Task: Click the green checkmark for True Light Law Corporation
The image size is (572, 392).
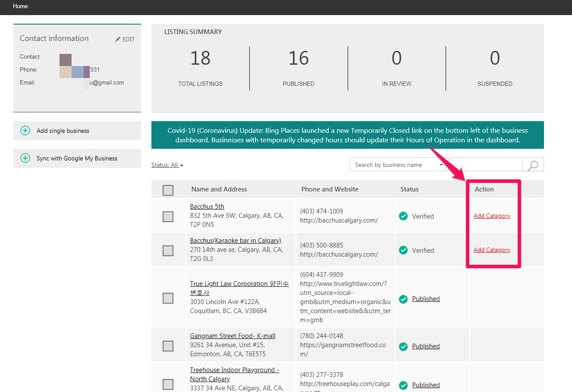Action: click(403, 299)
